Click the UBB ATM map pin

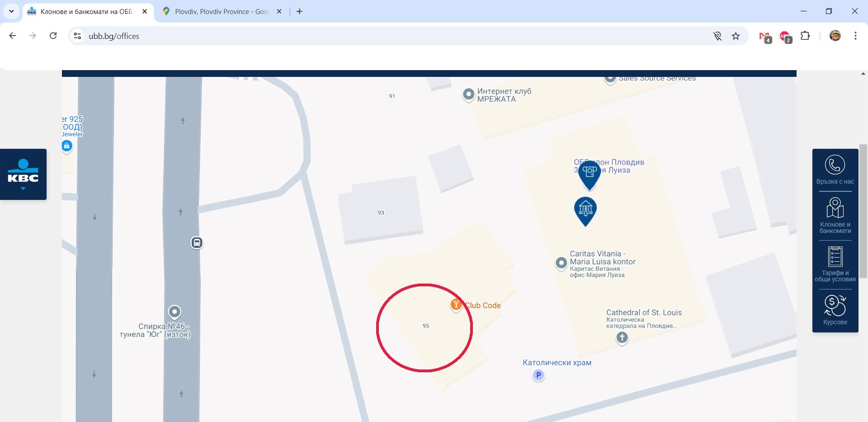[590, 175]
